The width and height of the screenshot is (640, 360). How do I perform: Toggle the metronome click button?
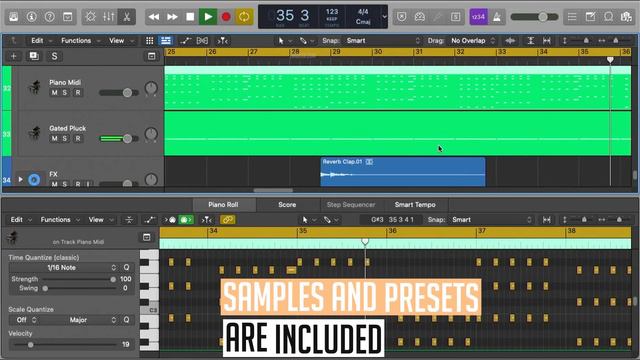point(497,17)
